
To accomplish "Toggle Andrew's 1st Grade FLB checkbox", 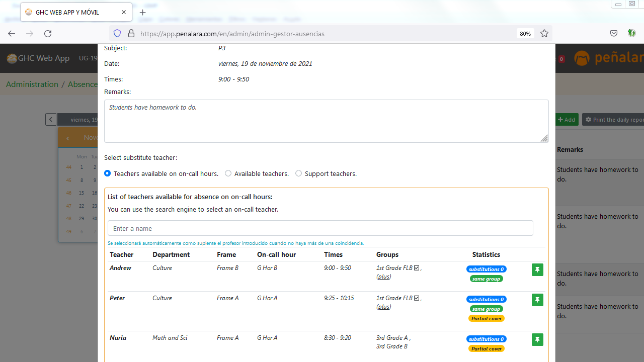I will pos(417,268).
